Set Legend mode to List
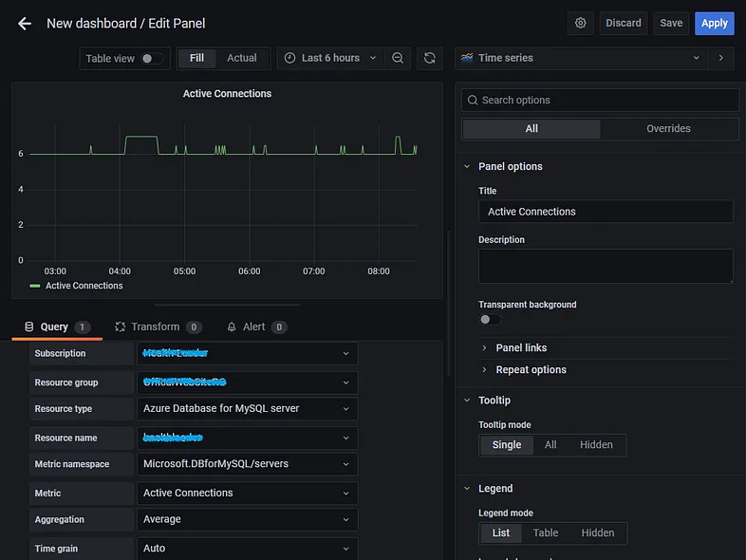This screenshot has height=560, width=746. [500, 532]
